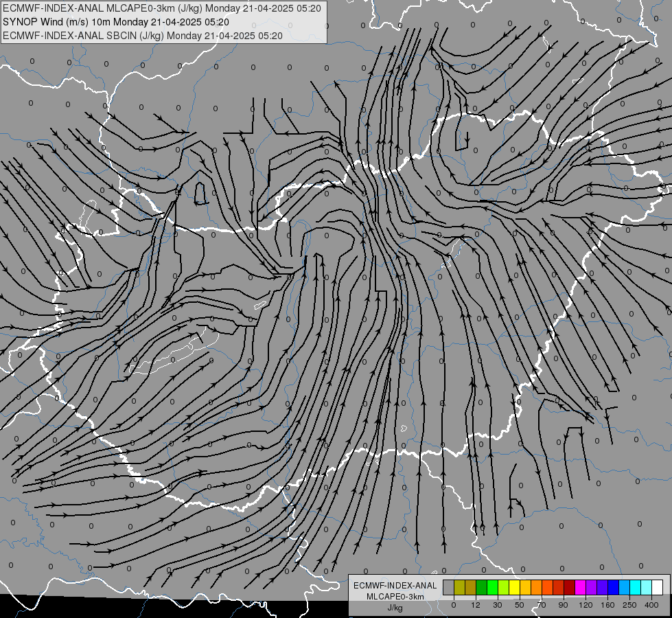Choose the magenta legend swatch
Viewport: 672px width, 618px height.
[581, 587]
